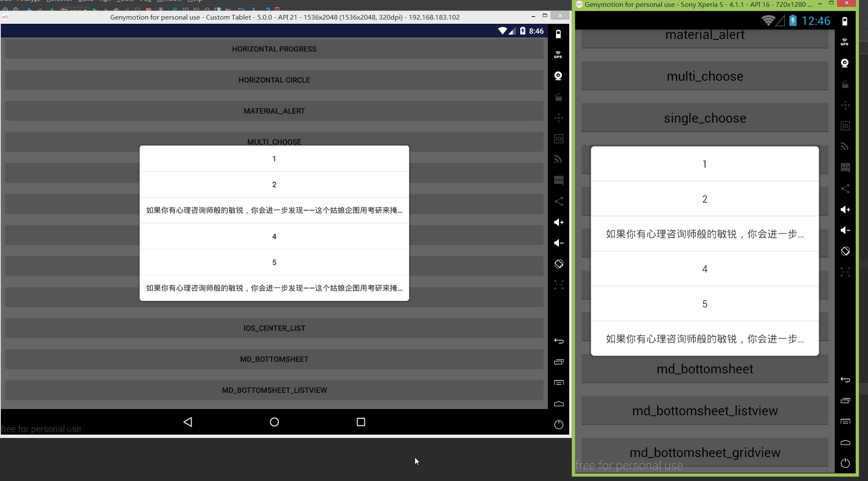Tap the IOS_CENTER_LIST button on tablet

click(x=274, y=328)
